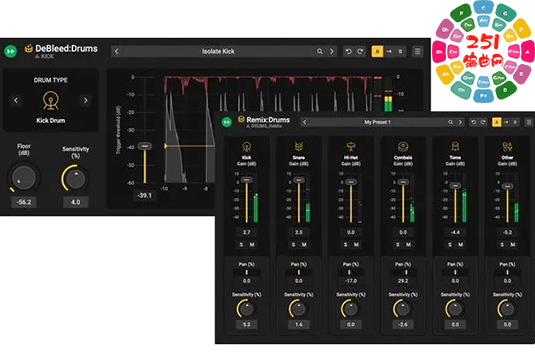The width and height of the screenshot is (535, 363).
Task: Open preset search in Remix:Drums
Action: tap(450, 122)
